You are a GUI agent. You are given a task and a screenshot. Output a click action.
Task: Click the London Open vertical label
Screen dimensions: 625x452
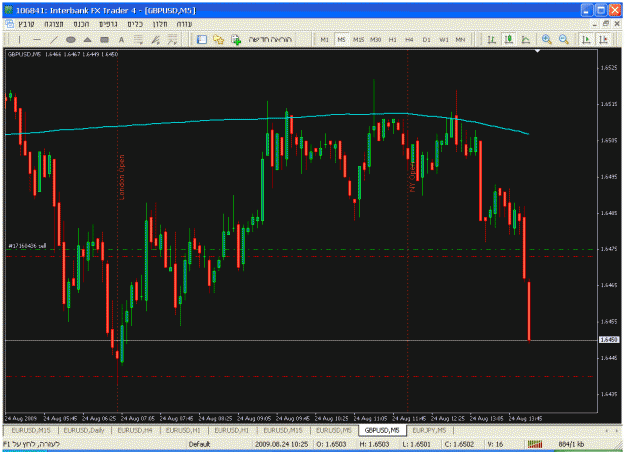coord(122,177)
